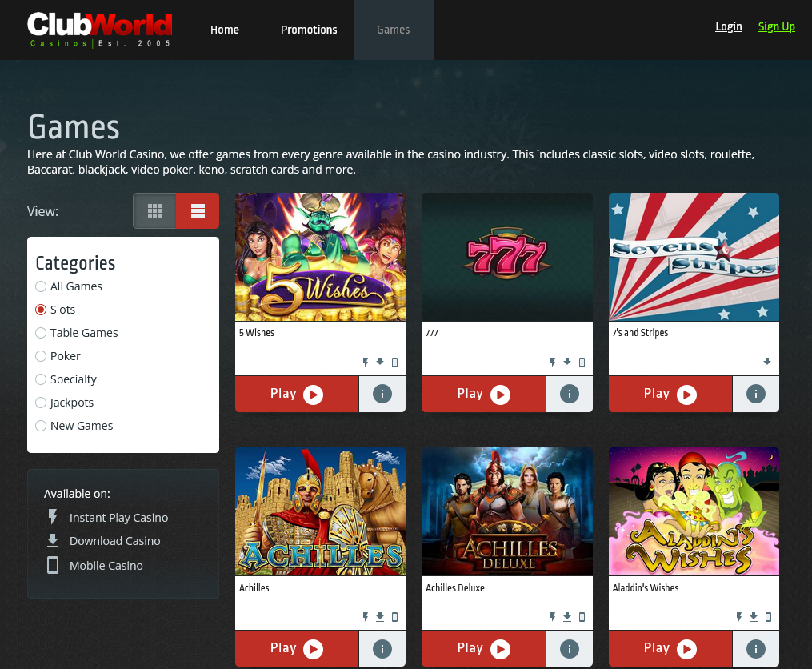Screen dimensions: 812x669
Task: Select the Jackpots category option
Action: [41, 403]
